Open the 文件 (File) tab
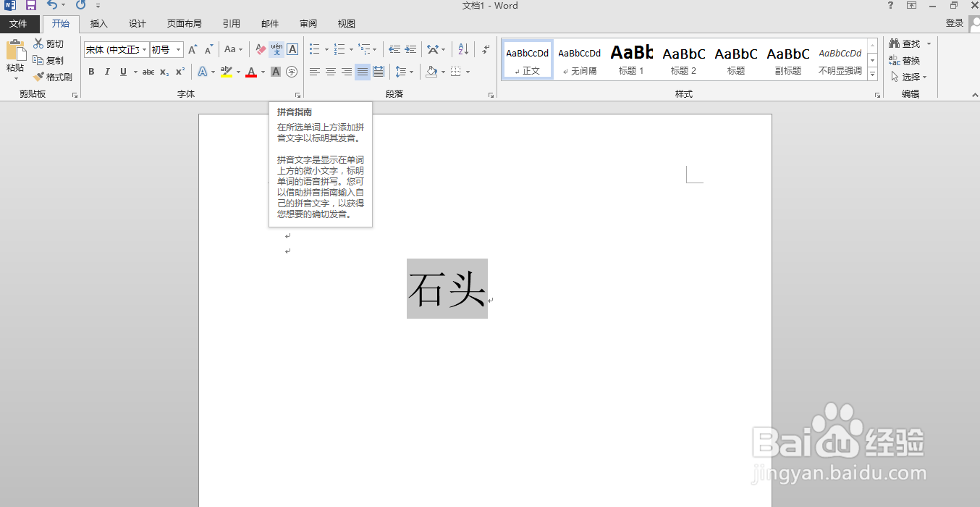The image size is (980, 507). [x=18, y=24]
